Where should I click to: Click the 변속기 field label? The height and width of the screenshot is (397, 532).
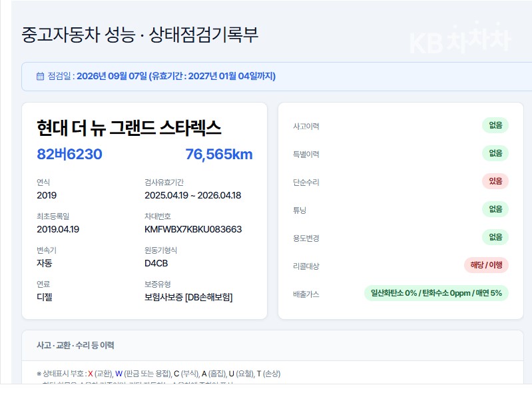coord(47,250)
